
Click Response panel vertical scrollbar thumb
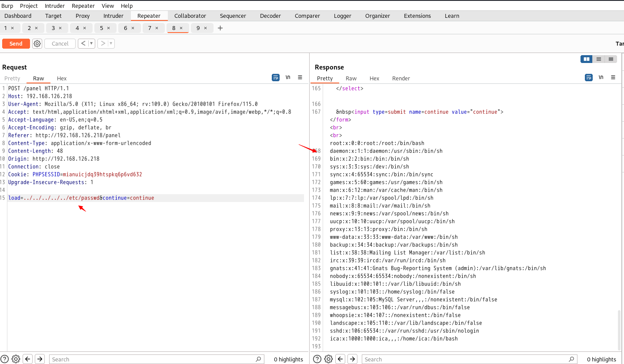pos(619,329)
